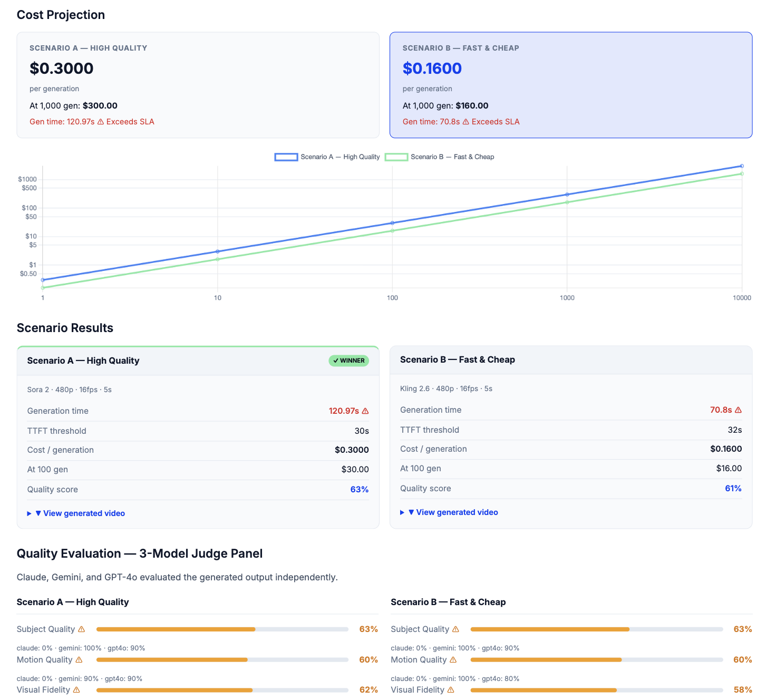The width and height of the screenshot is (776, 700).
Task: Select the Scenario A High Quality cost card
Action: coord(198,85)
